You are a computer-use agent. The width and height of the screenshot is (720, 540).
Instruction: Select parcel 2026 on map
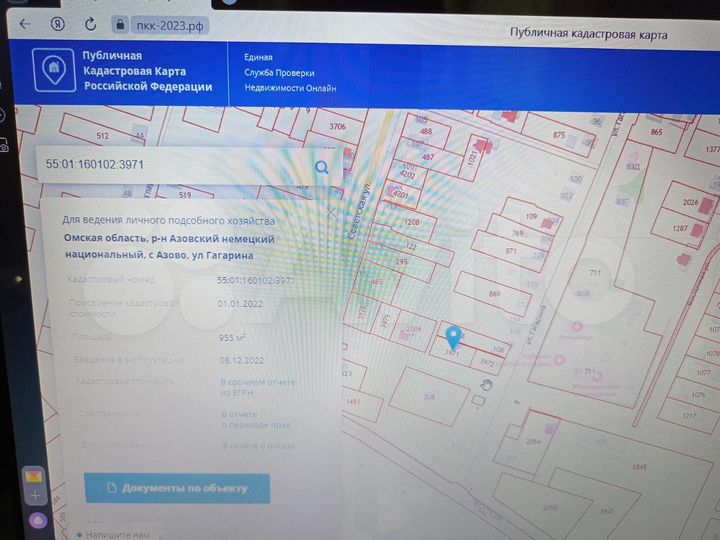pos(690,202)
